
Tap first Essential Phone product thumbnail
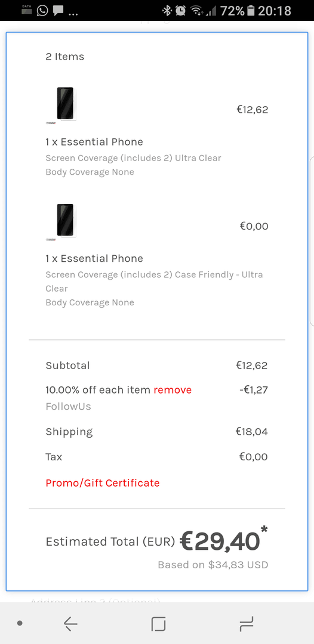tap(65, 104)
